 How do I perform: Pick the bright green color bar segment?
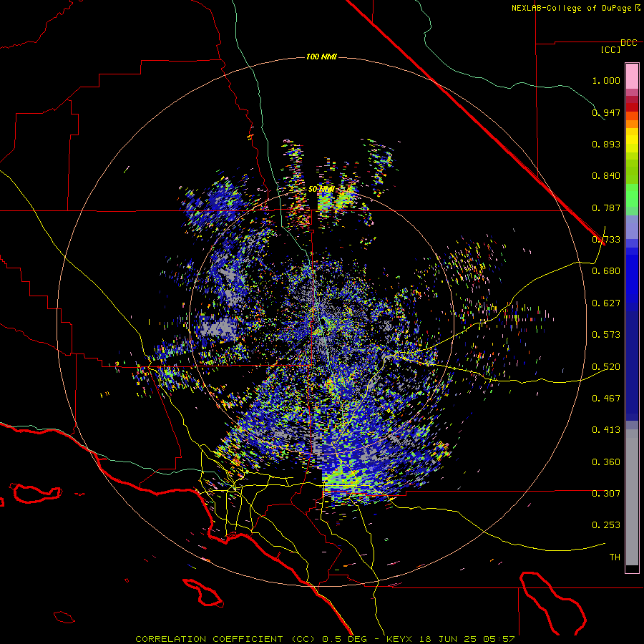click(x=632, y=195)
